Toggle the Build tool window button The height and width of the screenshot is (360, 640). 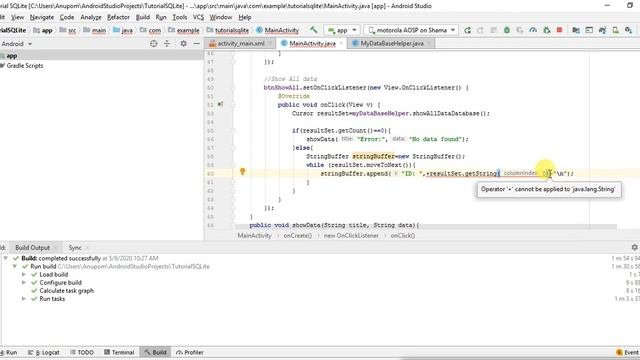(x=155, y=352)
